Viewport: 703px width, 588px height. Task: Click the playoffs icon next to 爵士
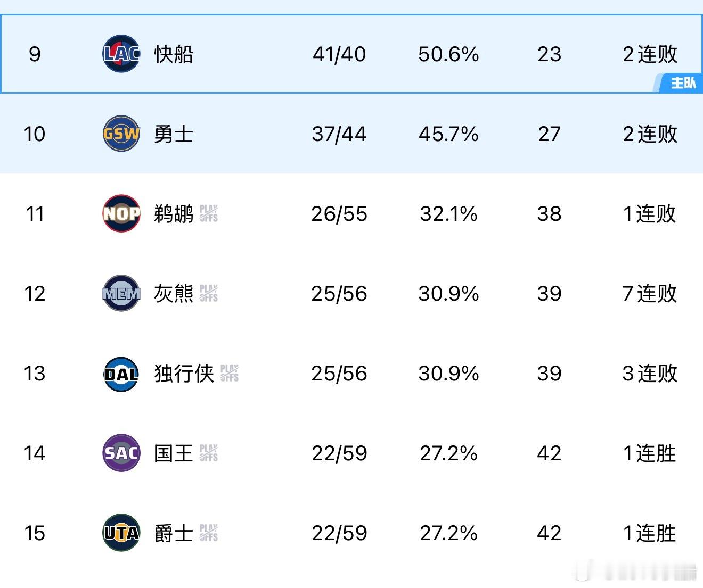[210, 533]
